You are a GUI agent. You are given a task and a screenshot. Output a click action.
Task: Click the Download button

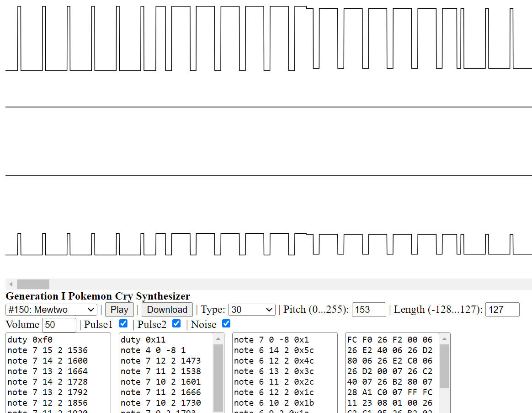[x=167, y=310]
